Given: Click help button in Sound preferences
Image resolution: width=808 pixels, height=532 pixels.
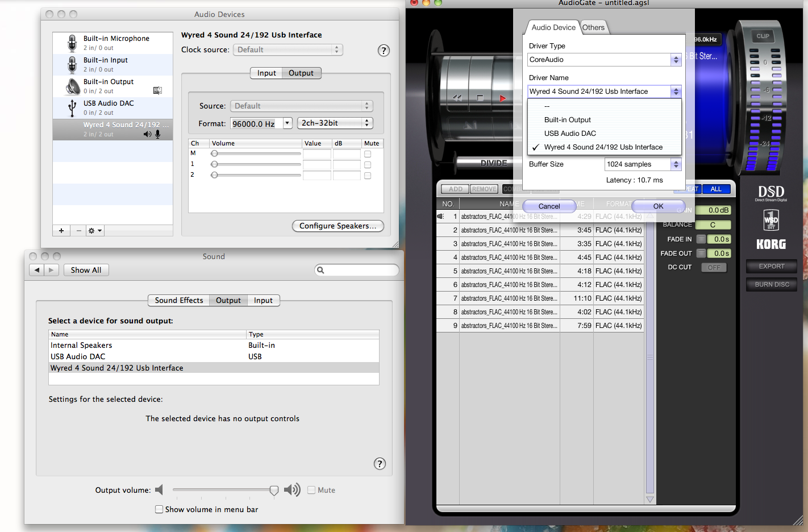Looking at the screenshot, I should tap(380, 464).
